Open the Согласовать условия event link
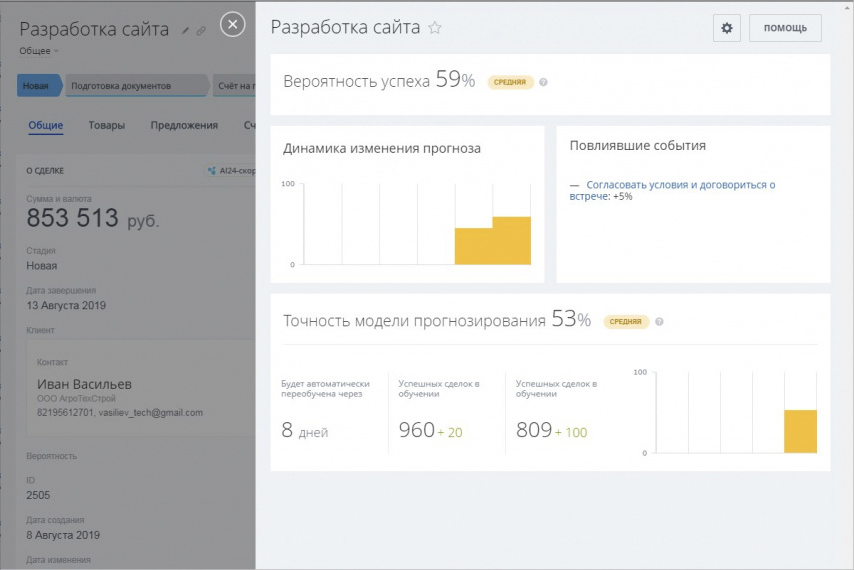The image size is (854, 570). pos(680,185)
